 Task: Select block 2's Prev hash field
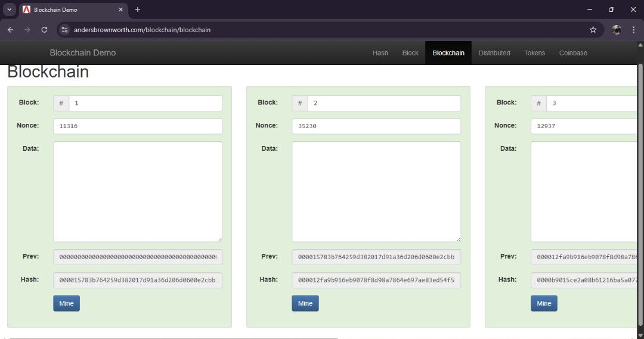(376, 257)
